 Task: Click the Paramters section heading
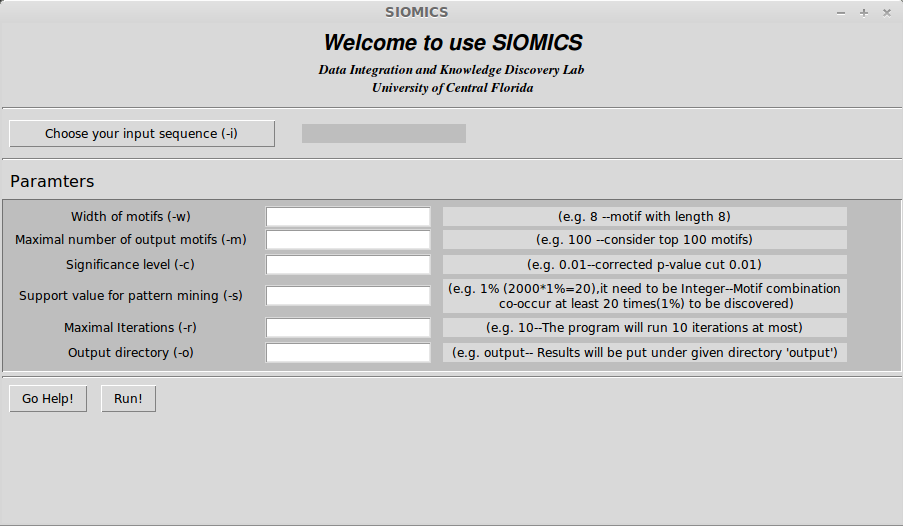click(52, 181)
